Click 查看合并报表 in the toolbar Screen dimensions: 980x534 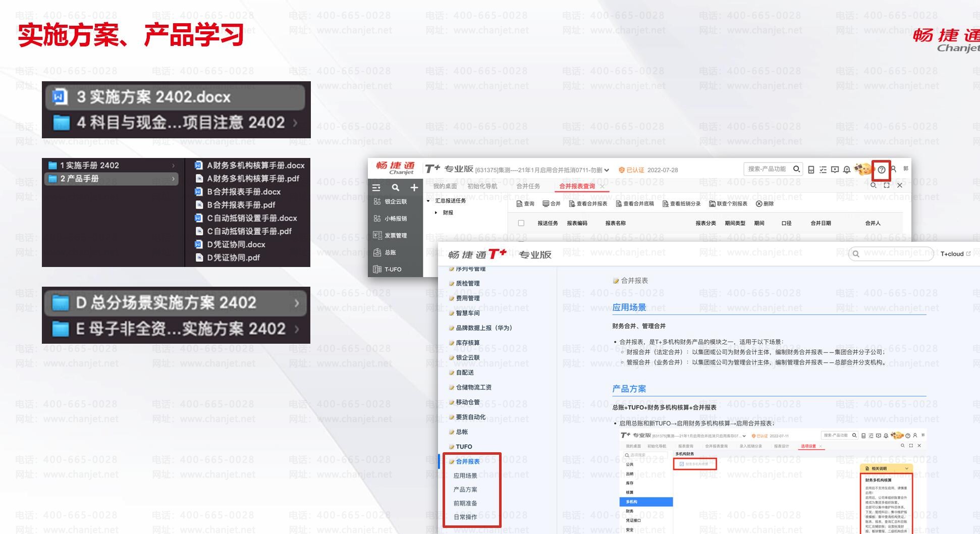click(588, 204)
